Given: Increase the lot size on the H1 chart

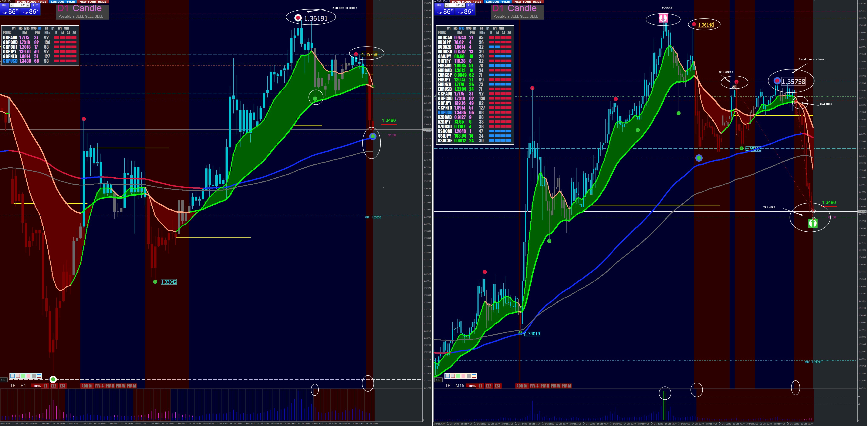Looking at the screenshot, I should [28, 5].
